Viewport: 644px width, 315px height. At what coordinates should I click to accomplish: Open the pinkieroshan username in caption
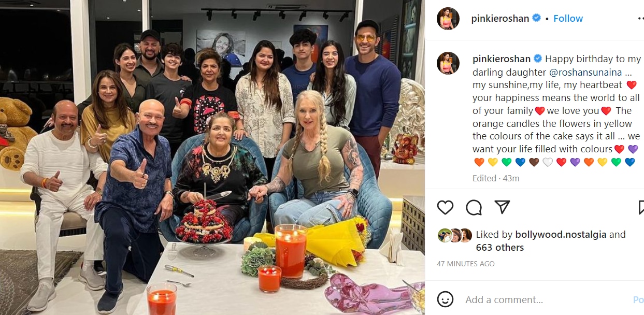coord(501,59)
